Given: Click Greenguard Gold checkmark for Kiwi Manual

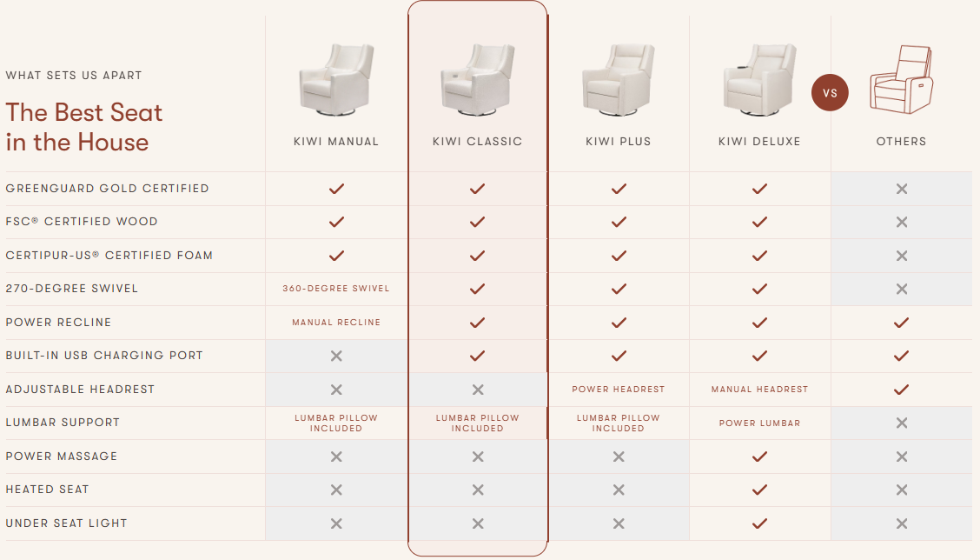Looking at the screenshot, I should point(336,189).
